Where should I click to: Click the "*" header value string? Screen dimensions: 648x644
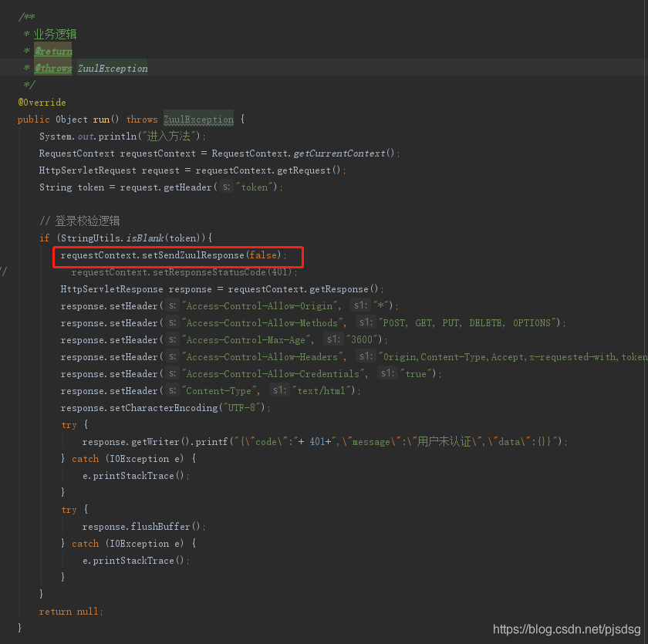pos(380,306)
